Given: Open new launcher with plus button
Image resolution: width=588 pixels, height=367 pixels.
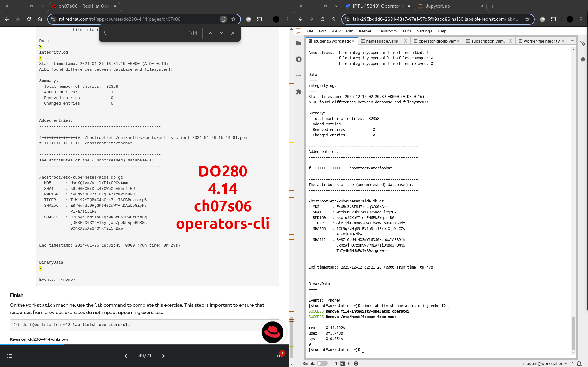Looking at the screenshot, I should tap(572, 41).
